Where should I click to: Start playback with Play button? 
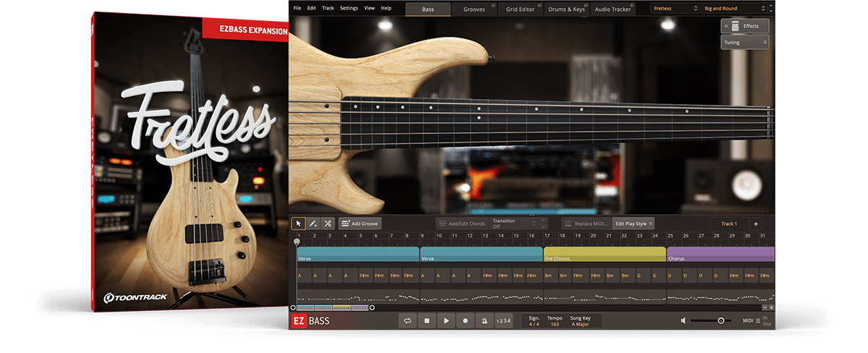(446, 320)
